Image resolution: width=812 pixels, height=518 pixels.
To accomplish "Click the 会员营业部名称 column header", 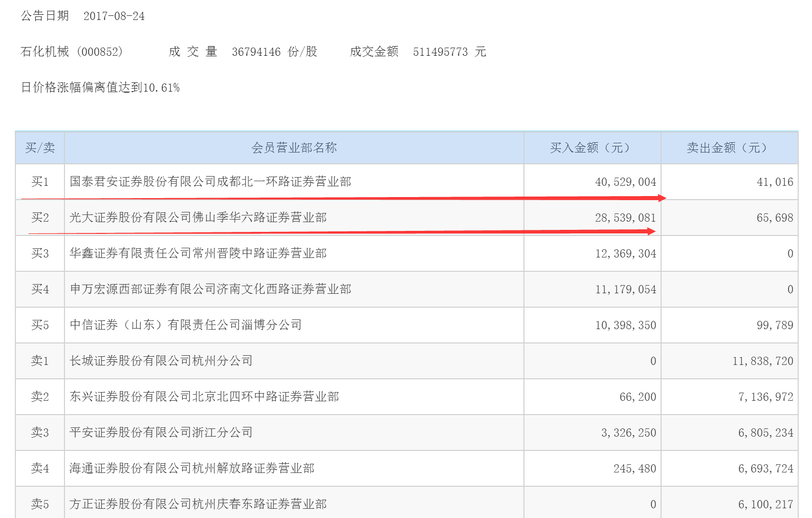I will (294, 148).
